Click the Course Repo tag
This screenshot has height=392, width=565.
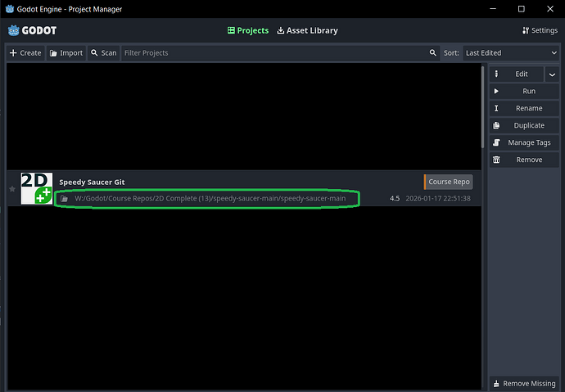[x=449, y=182]
